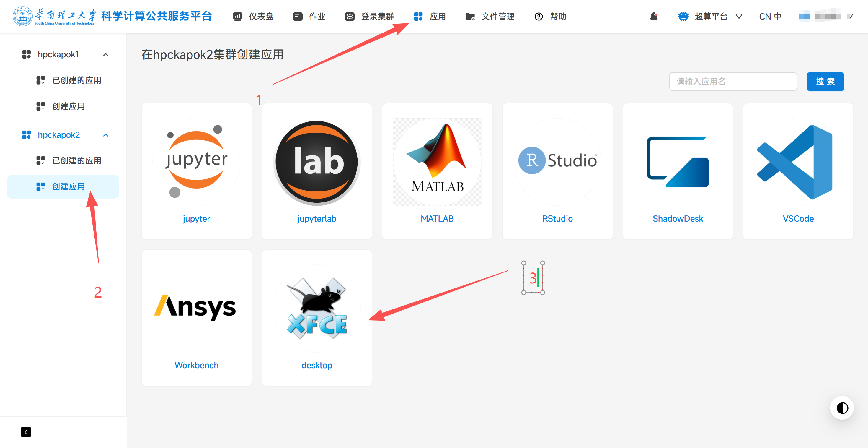Collapse the hpckapok2 cluster section

[x=105, y=135]
